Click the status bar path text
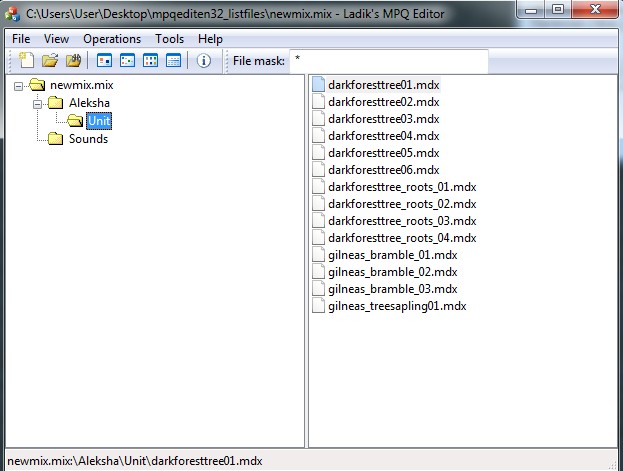 click(135, 461)
